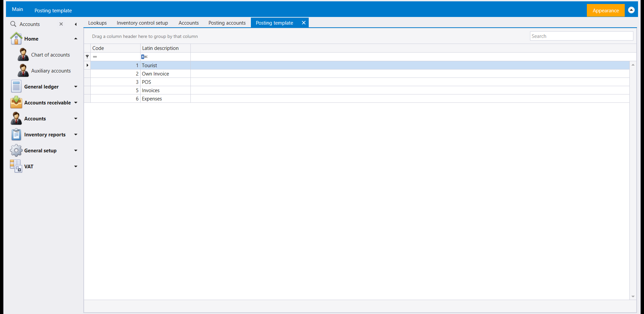Expand the General setup section
Screen dimensions: 644x314
coord(76,150)
